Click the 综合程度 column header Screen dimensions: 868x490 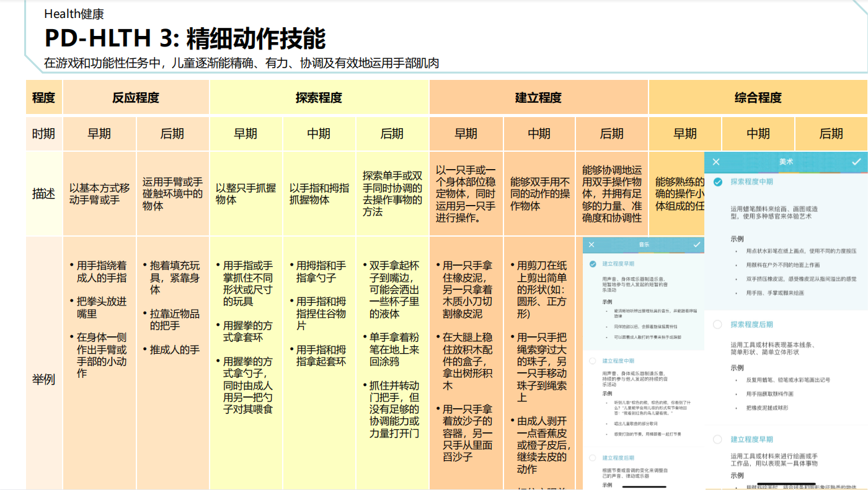click(758, 97)
